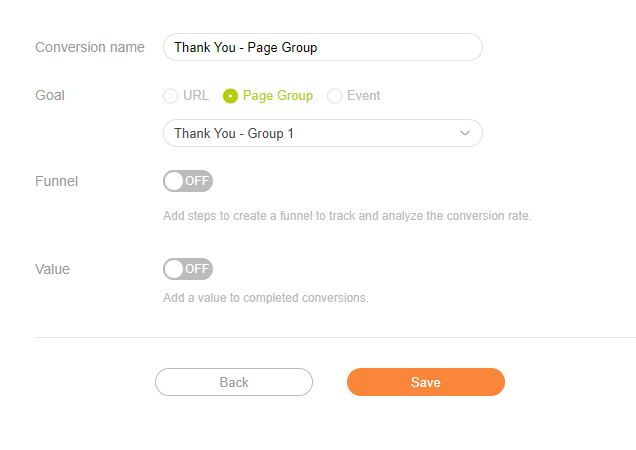The image size is (636, 450).
Task: Click the 'Value' label text
Action: coord(52,269)
